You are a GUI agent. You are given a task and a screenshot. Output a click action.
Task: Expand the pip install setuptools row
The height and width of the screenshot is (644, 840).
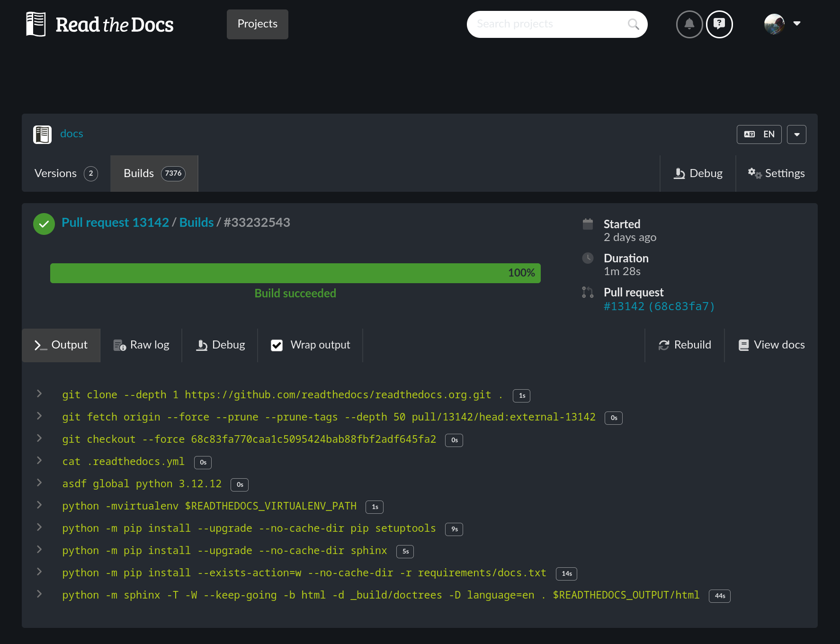[x=39, y=527]
